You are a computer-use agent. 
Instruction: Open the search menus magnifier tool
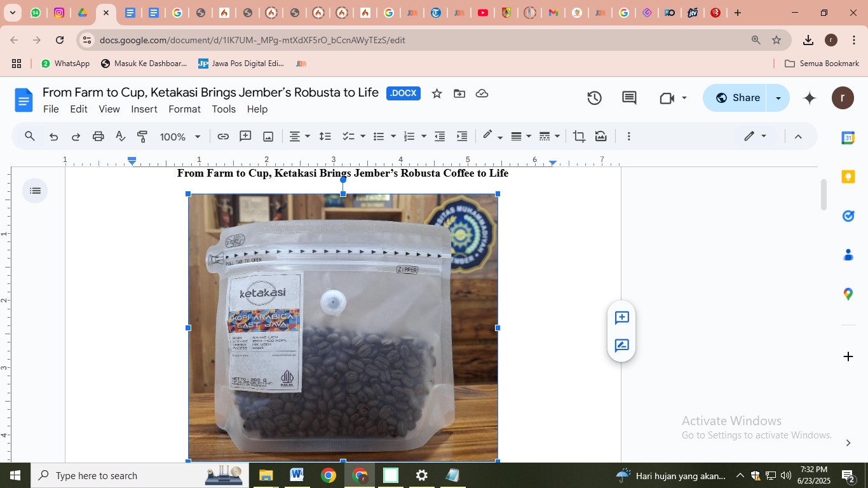point(29,136)
